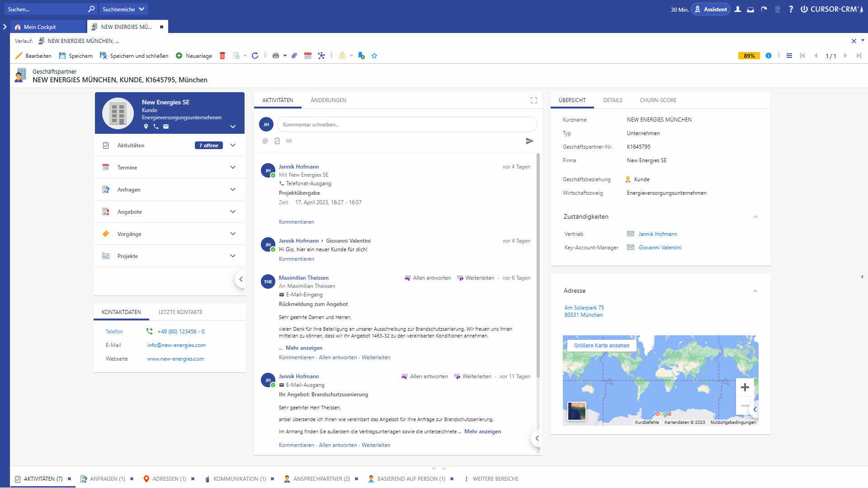Click the red trash delete icon
The width and height of the screenshot is (868, 488).
pyautogui.click(x=222, y=56)
